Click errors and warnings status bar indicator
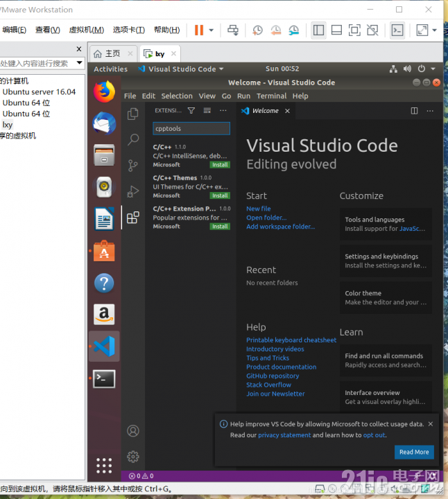448x499 pixels. pyautogui.click(x=141, y=475)
